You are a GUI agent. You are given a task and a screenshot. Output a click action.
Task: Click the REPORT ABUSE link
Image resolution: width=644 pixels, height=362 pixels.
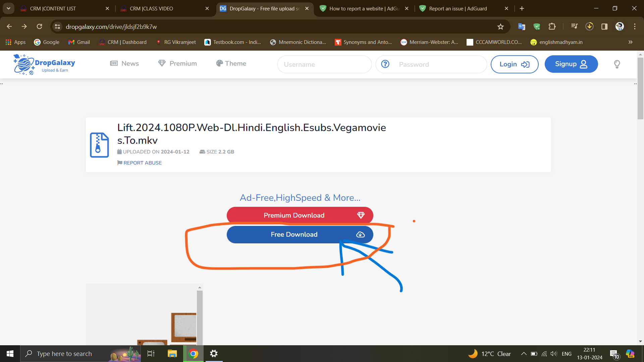[142, 163]
